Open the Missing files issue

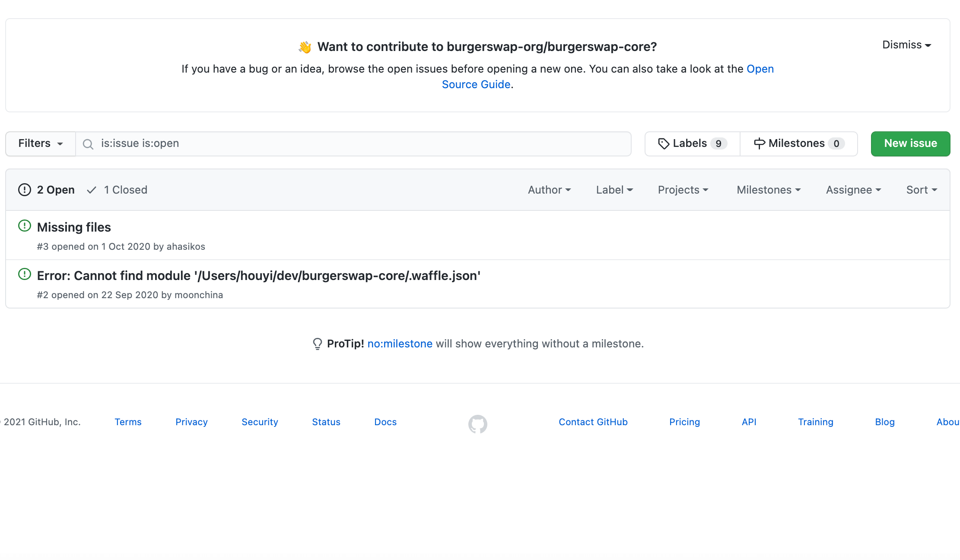[74, 227]
